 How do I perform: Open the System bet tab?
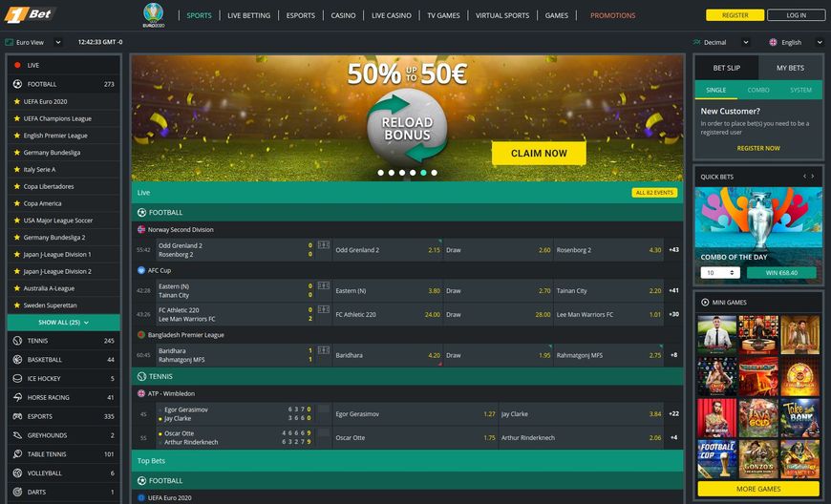(x=800, y=90)
